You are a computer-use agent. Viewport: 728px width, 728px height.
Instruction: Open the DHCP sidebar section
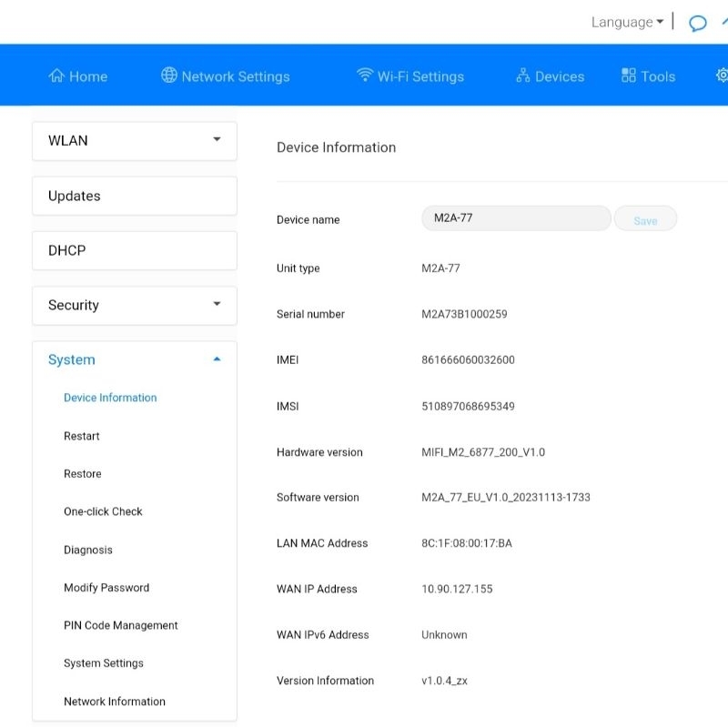click(135, 250)
